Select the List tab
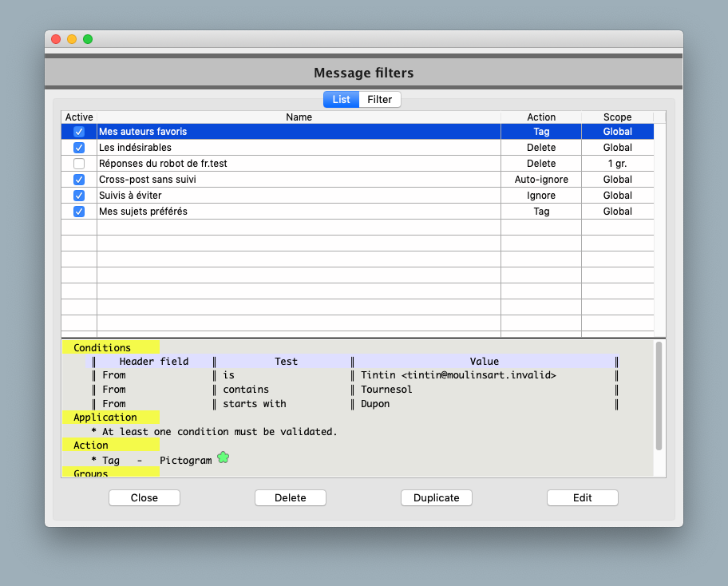Viewport: 728px width, 586px height. pos(341,100)
